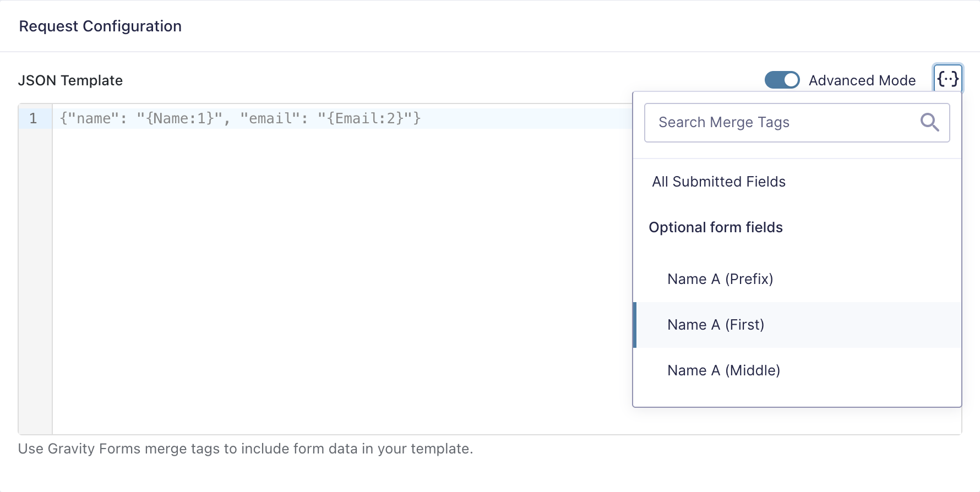
Task: Focus the Search Merge Tags field
Action: click(782, 122)
